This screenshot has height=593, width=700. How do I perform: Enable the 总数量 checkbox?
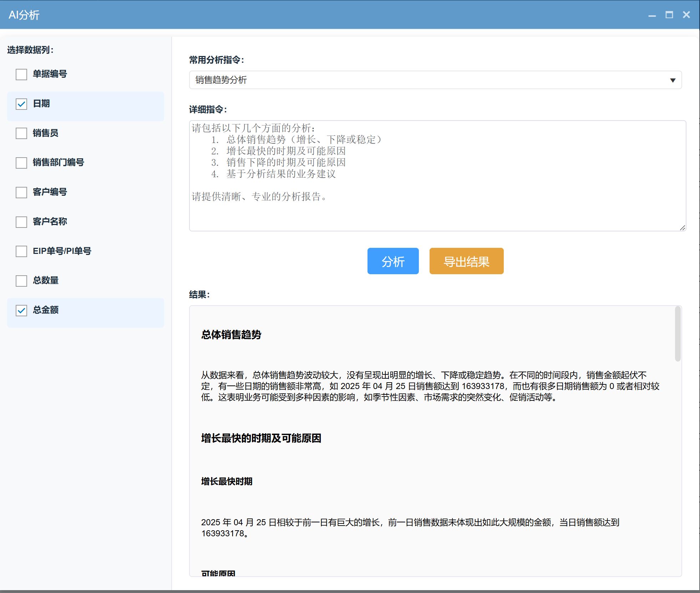pos(21,281)
